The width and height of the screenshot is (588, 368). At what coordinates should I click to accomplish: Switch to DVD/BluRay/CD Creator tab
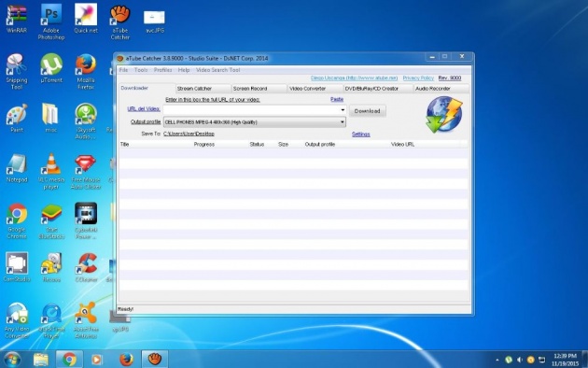(x=378, y=89)
